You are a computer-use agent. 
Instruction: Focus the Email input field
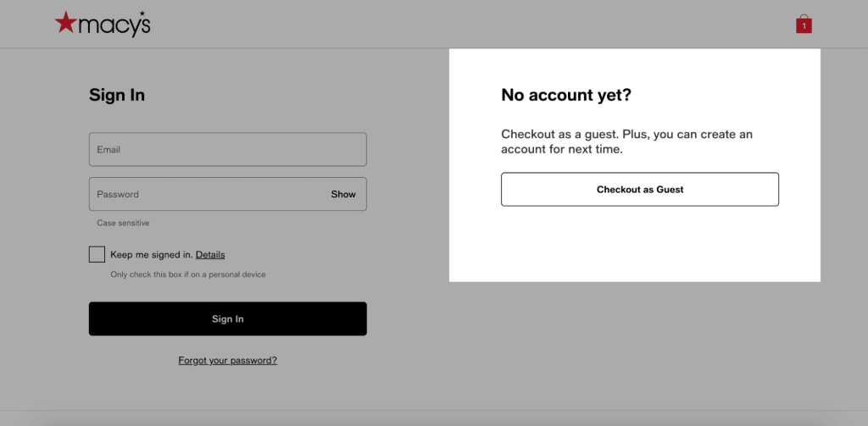[x=227, y=149]
